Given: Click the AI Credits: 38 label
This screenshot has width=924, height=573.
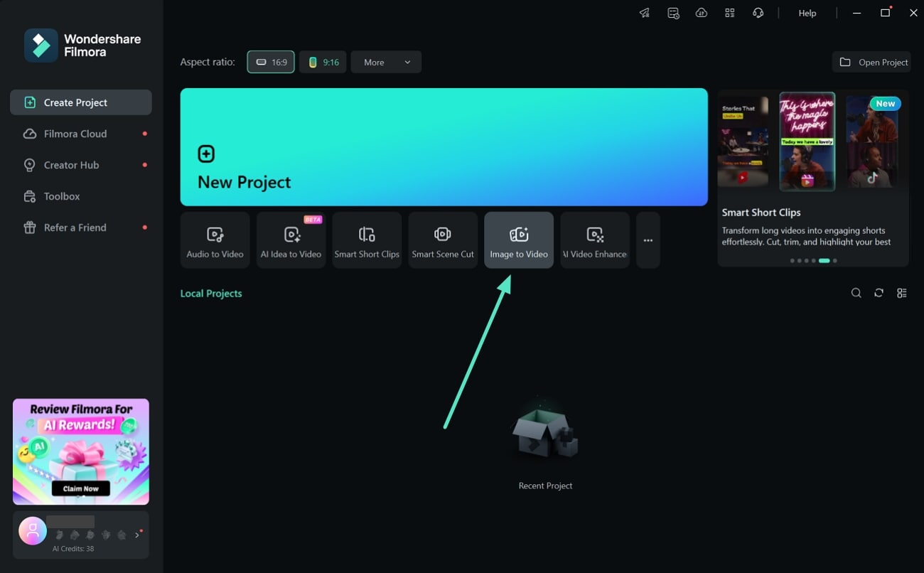Looking at the screenshot, I should click(x=73, y=549).
